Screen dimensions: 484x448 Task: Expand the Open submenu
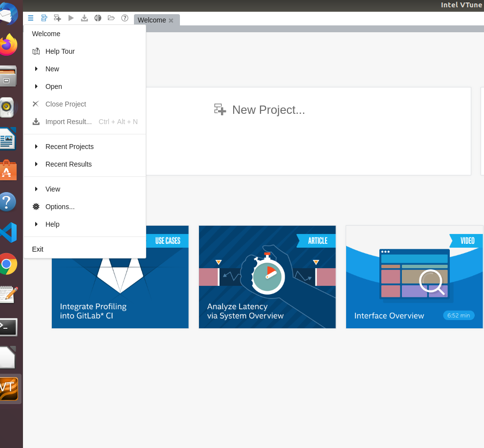(54, 86)
